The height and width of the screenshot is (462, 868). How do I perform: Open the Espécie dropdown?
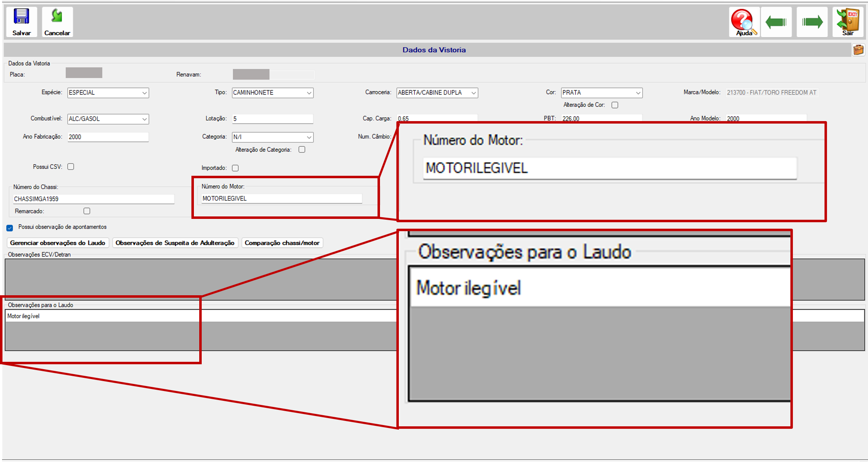[108, 93]
